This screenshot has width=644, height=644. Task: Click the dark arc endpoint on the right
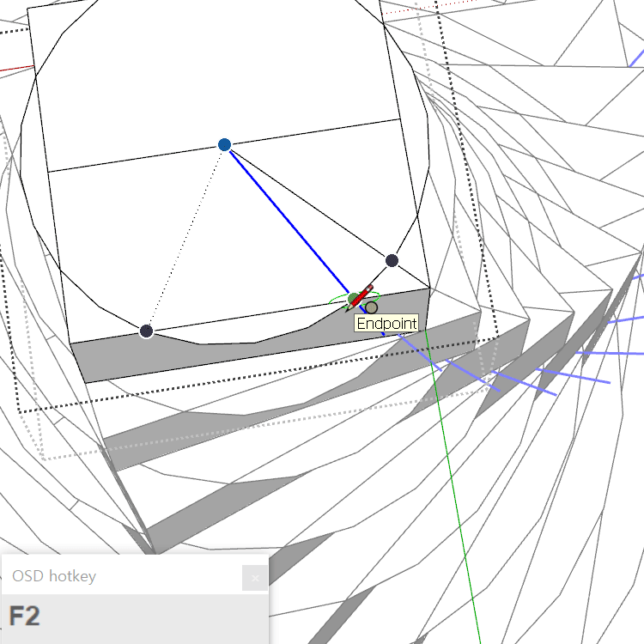pyautogui.click(x=392, y=260)
